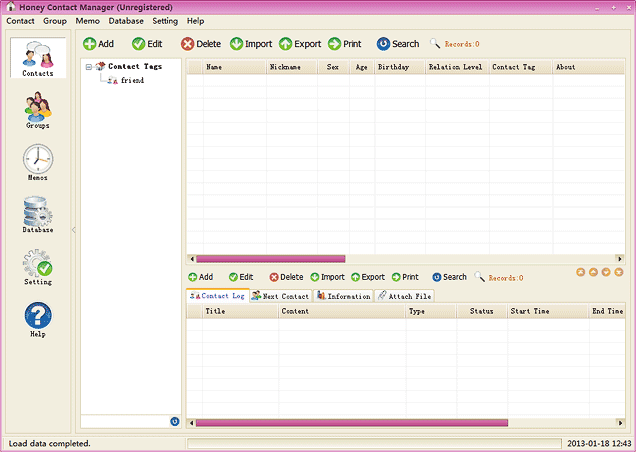Click the last orange round navigation button
Viewport: 636px width, 452px height.
point(619,272)
